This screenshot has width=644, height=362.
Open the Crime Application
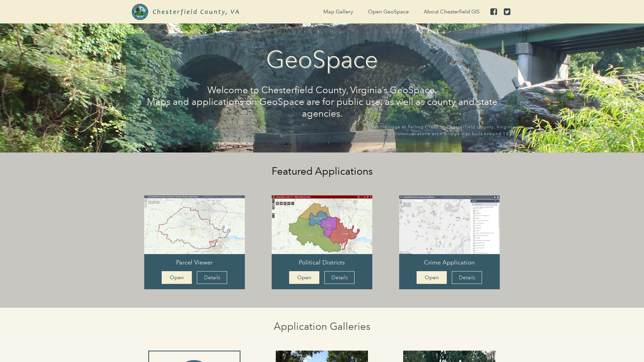432,278
